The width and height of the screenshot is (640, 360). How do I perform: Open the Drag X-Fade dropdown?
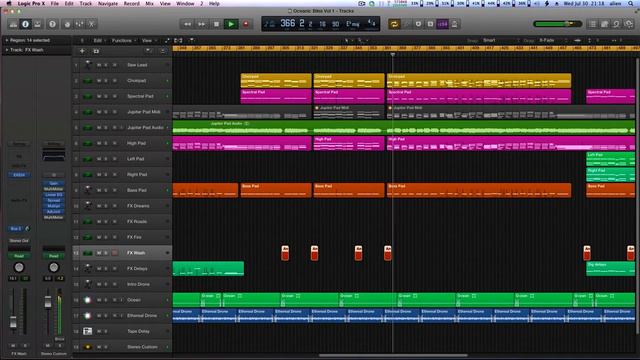[x=553, y=40]
